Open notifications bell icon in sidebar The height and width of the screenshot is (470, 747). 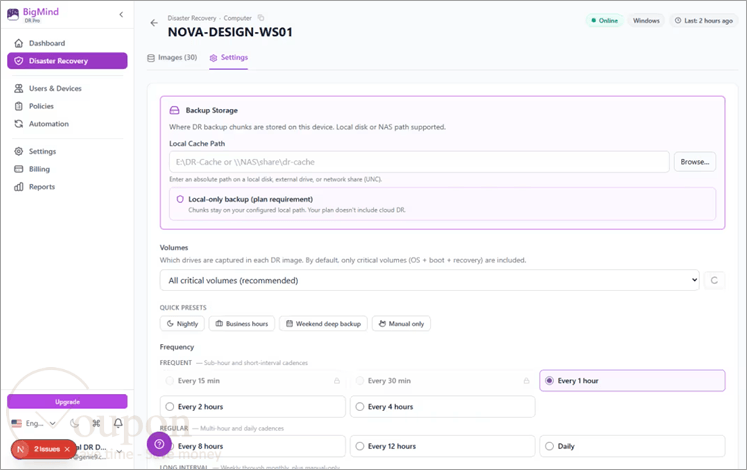point(118,423)
